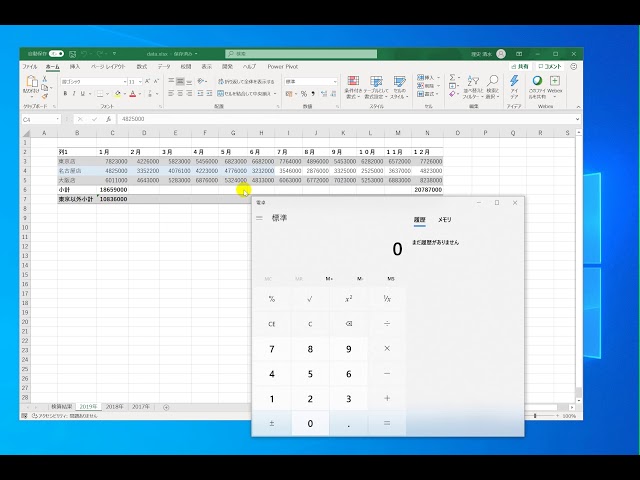Click the Paste (貼り付け) icon
640x480 pixels.
pos(32,84)
